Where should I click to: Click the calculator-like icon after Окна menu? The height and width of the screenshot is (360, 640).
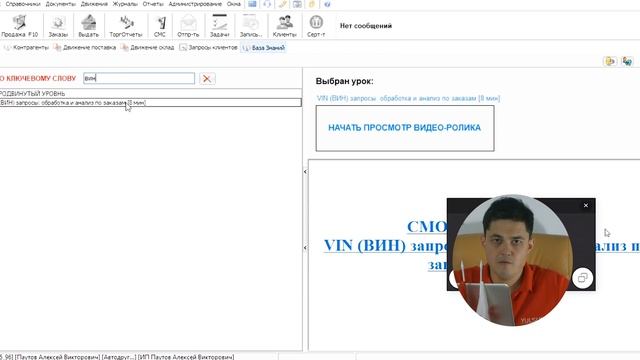point(252,4)
